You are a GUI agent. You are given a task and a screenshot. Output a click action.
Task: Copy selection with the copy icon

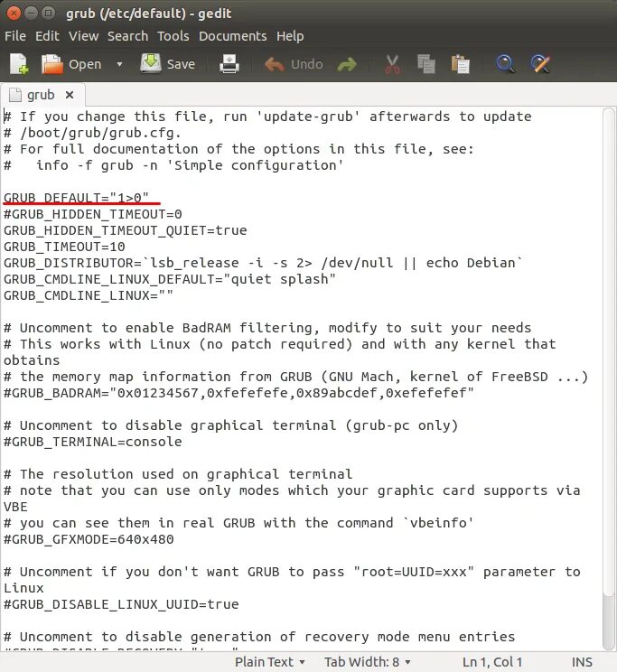point(425,64)
